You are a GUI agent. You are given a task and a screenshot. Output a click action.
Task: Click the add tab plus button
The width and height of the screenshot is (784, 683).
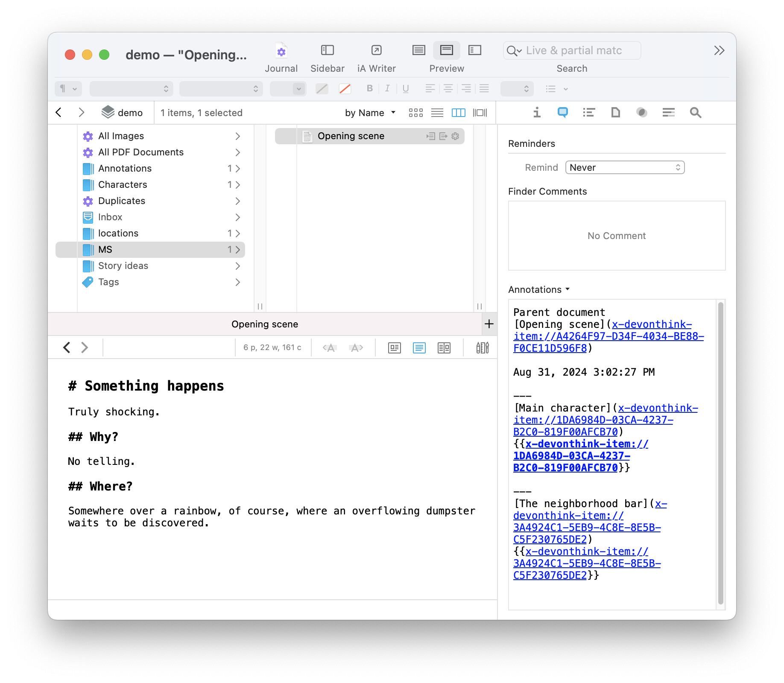click(x=489, y=324)
